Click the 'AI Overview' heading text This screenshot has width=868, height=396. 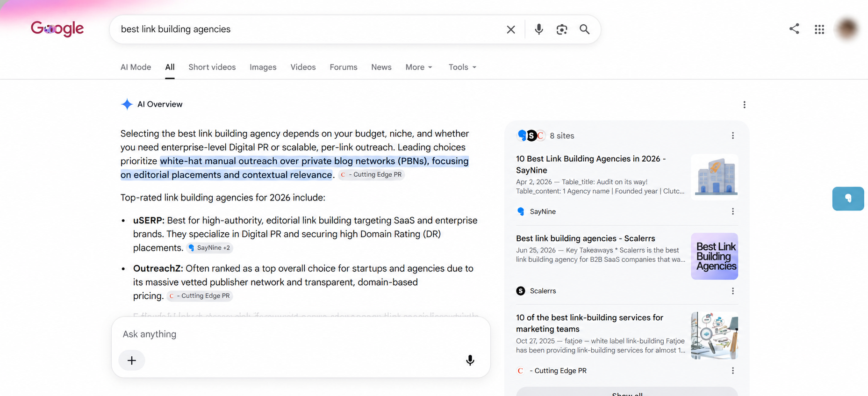pyautogui.click(x=160, y=104)
